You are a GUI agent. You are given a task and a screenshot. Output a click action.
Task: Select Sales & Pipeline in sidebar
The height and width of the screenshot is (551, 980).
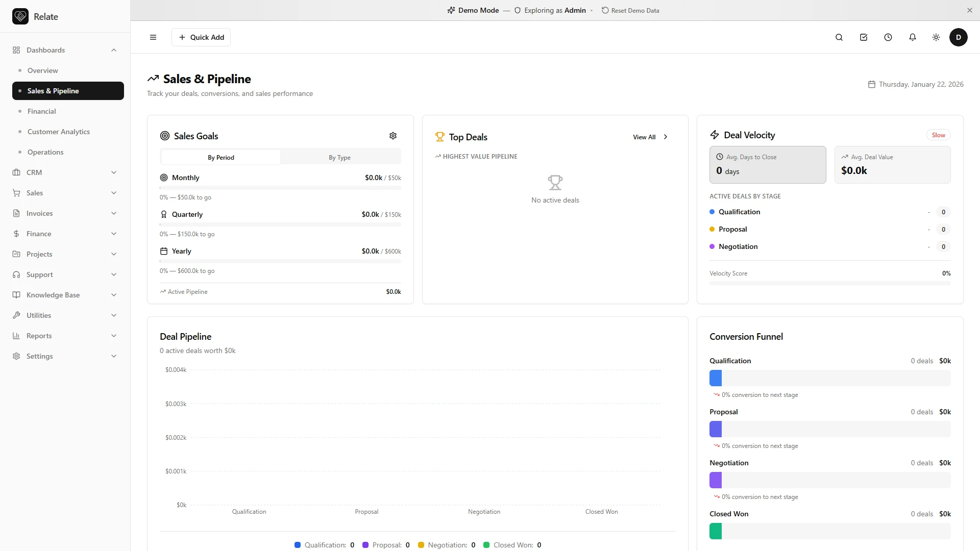pyautogui.click(x=68, y=91)
